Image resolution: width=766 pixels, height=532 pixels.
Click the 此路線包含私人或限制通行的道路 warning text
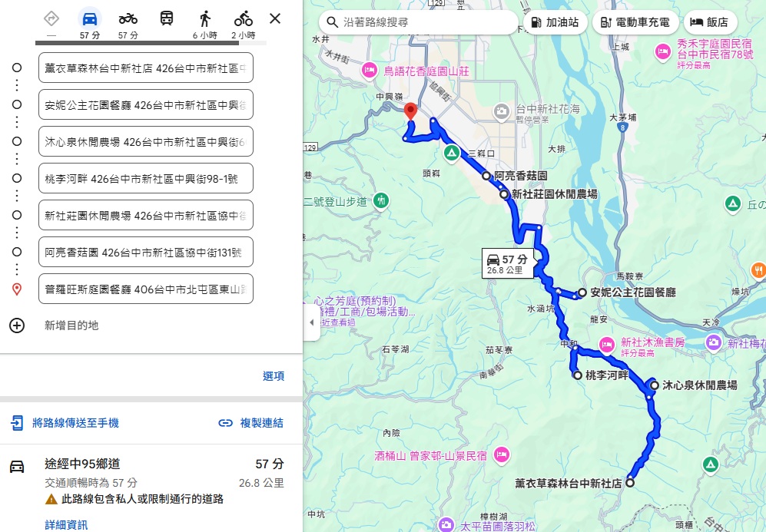[x=143, y=499]
